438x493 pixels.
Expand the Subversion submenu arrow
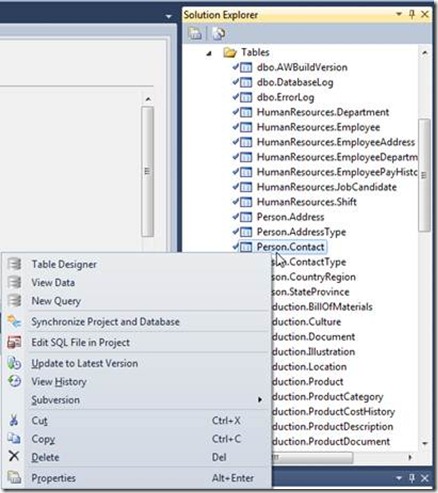260,400
